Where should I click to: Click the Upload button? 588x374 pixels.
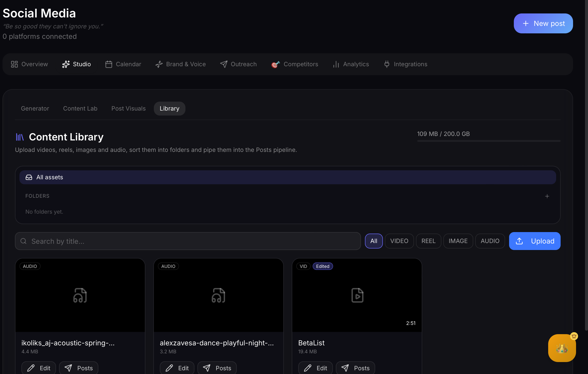point(535,241)
